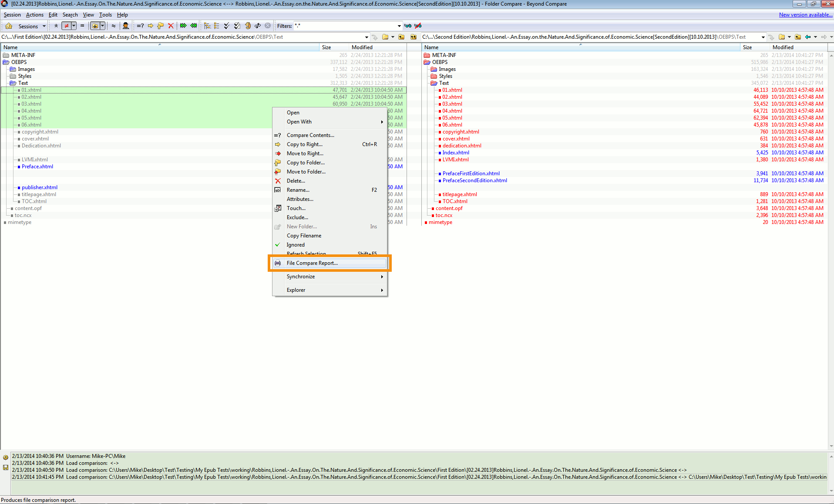Viewport: 834px width, 504px height.
Task: Click the Up One Level both sides icon
Action: pyautogui.click(x=414, y=37)
